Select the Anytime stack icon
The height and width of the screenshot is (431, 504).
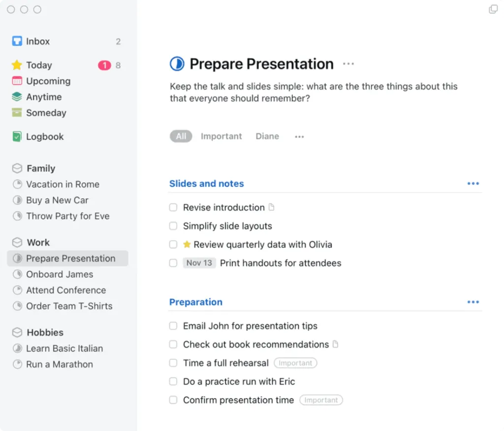(x=17, y=97)
